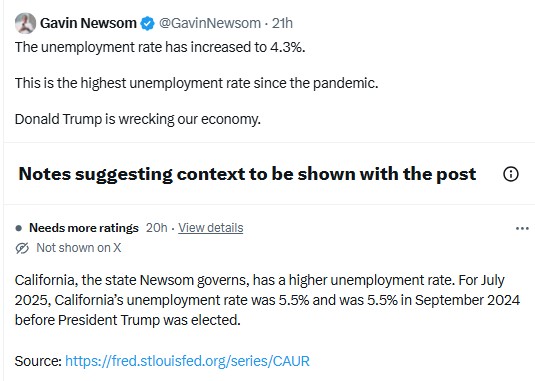
Task: Open Gavin Newsom's profile avatar
Action: tap(25, 23)
